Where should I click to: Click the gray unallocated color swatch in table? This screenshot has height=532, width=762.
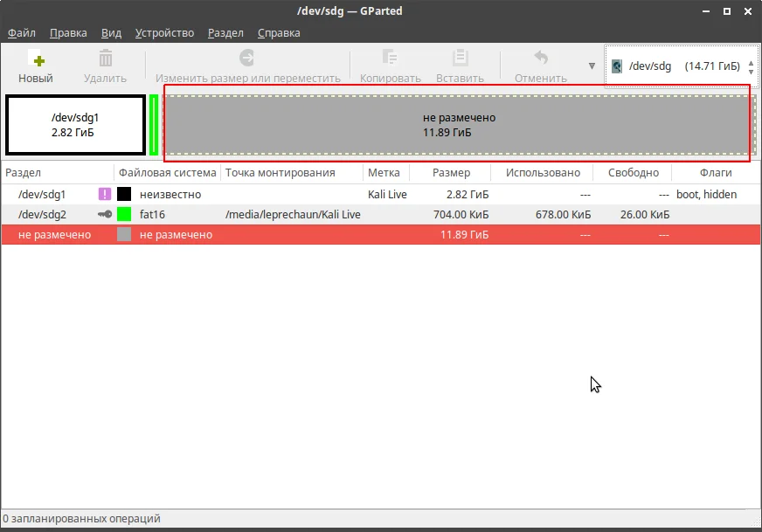(124, 235)
